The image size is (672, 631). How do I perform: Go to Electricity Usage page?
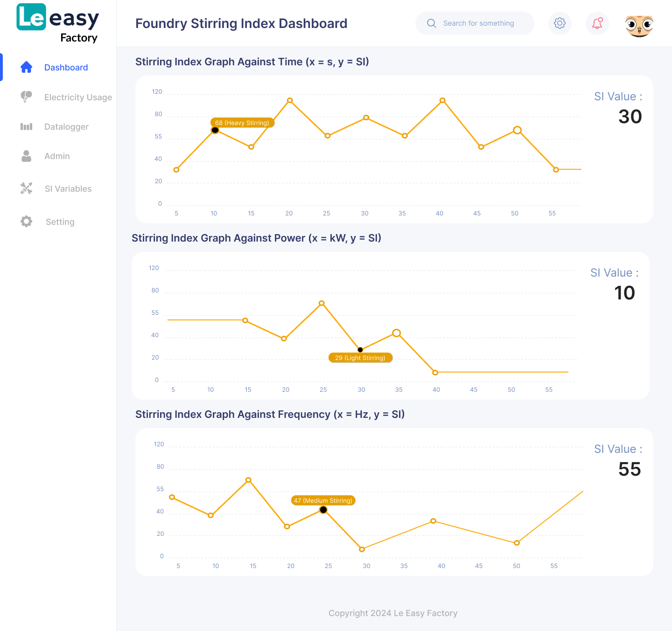tap(78, 97)
